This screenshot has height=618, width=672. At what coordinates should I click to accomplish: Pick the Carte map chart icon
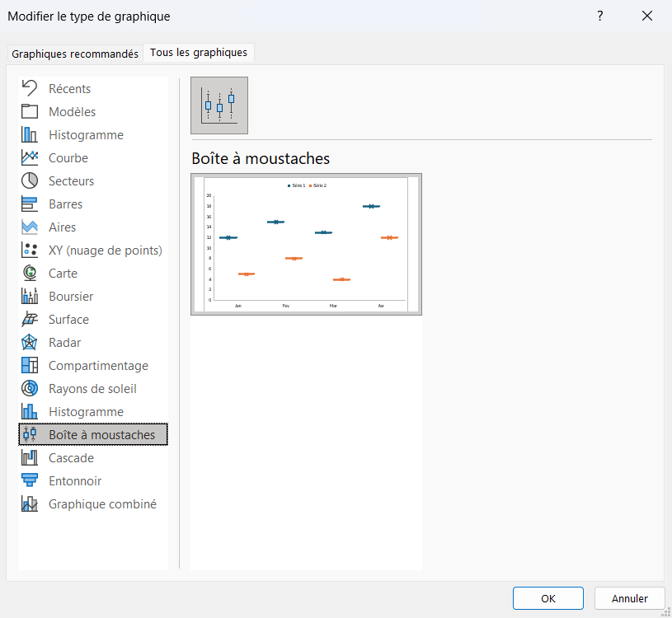point(30,274)
